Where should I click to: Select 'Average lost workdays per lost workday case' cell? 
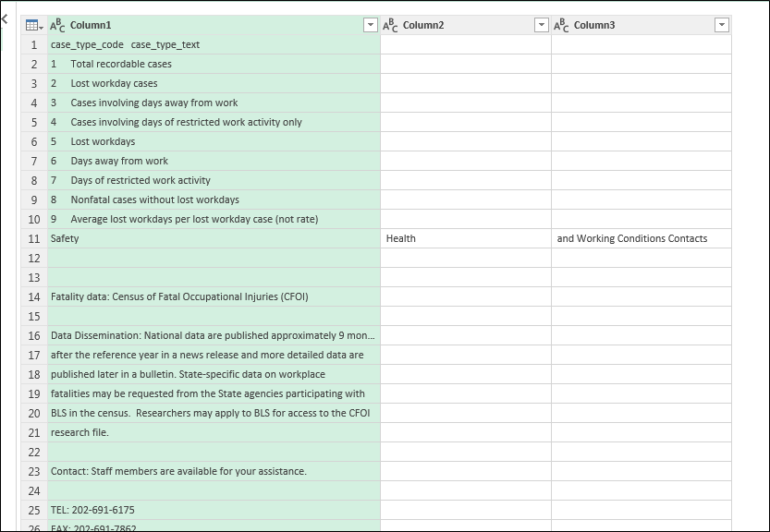point(214,219)
